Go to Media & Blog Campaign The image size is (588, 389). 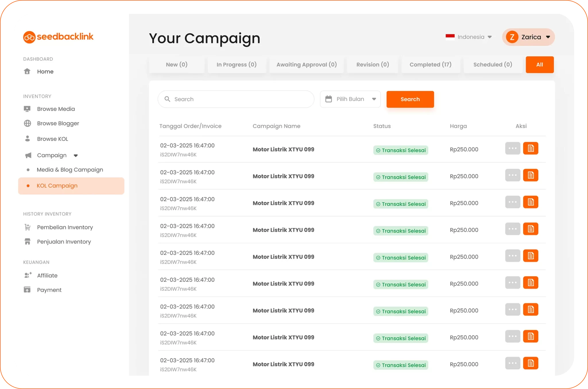70,170
